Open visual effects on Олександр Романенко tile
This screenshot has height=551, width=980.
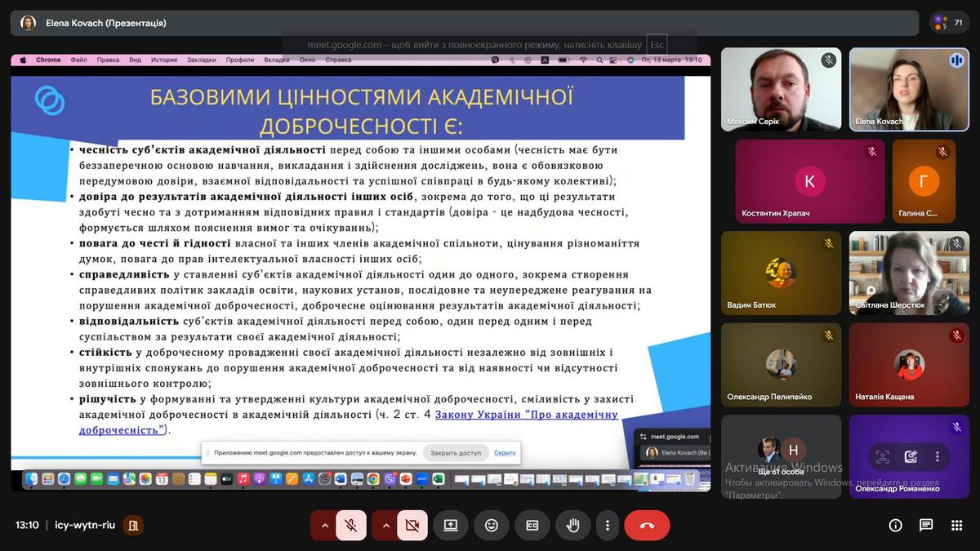911,457
